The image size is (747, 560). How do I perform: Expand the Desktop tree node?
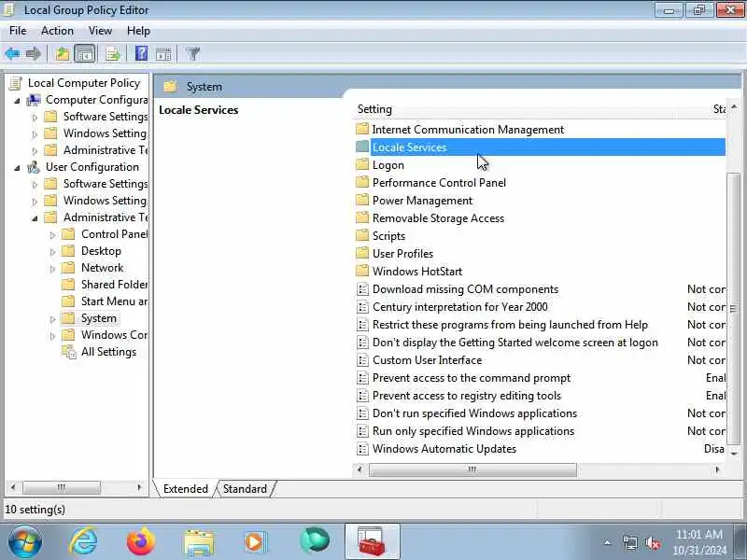52,251
